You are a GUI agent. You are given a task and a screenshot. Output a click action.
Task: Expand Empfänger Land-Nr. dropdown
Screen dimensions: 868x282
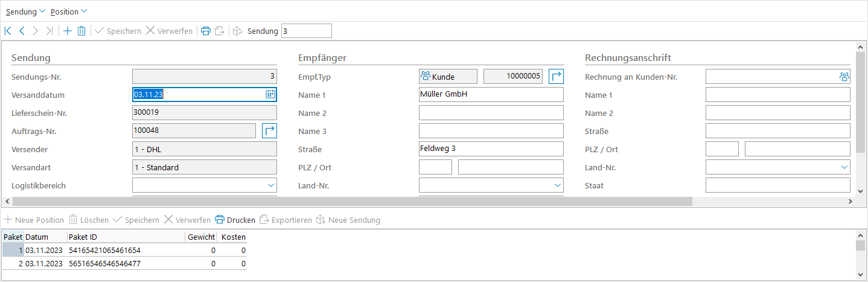point(558,185)
